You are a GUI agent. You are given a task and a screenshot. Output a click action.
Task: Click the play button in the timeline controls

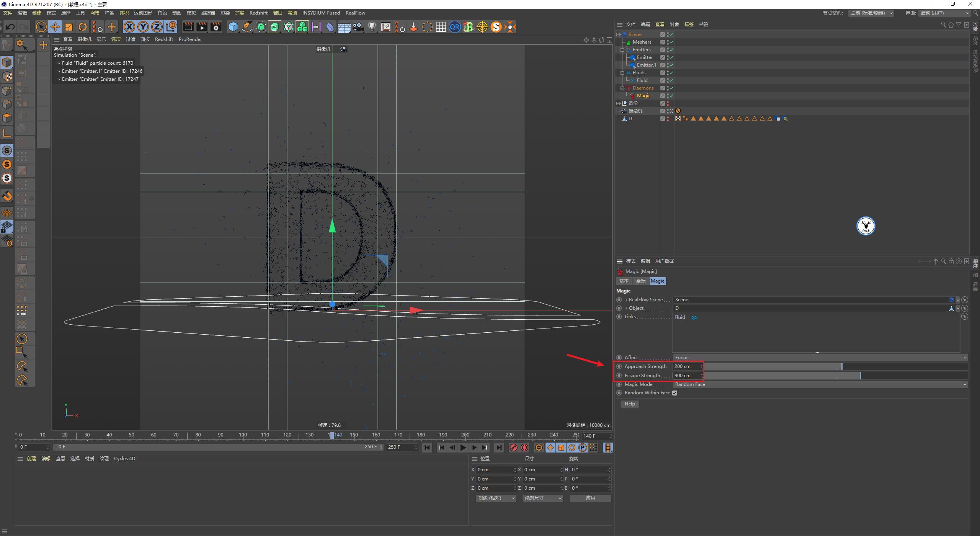[463, 447]
